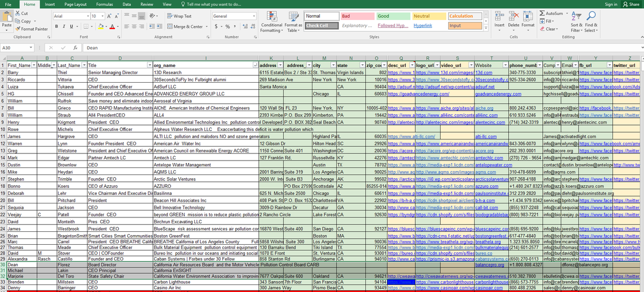Apply Accounting dollar number format
This screenshot has height=292, width=644.
pyautogui.click(x=216, y=26)
